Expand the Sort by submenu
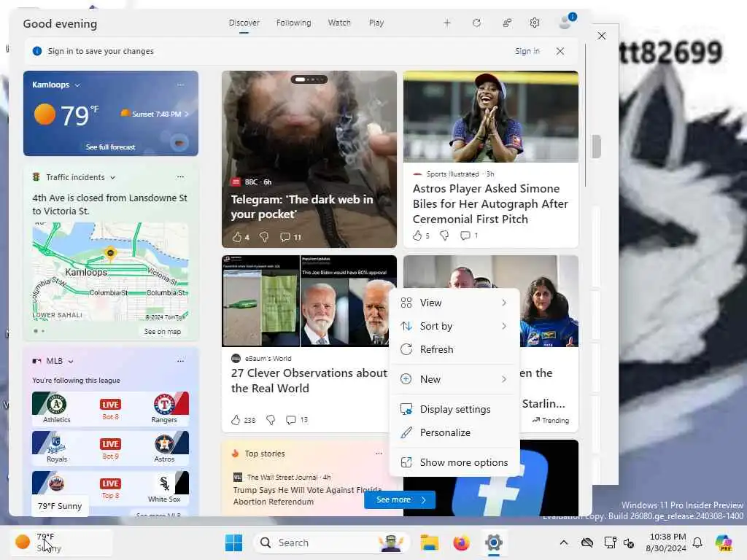 pos(454,326)
